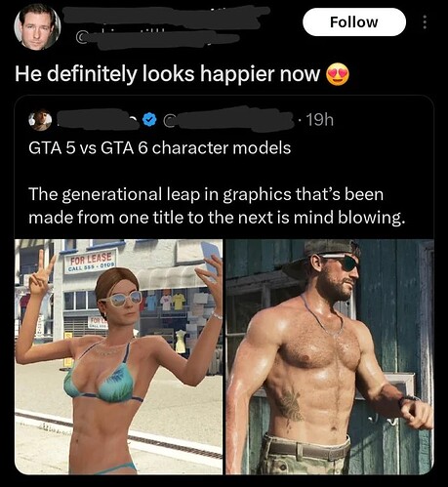Viewport: 448px width, 487px height.
Task: Click the chest tattoo area in right image
Action: click(290, 405)
